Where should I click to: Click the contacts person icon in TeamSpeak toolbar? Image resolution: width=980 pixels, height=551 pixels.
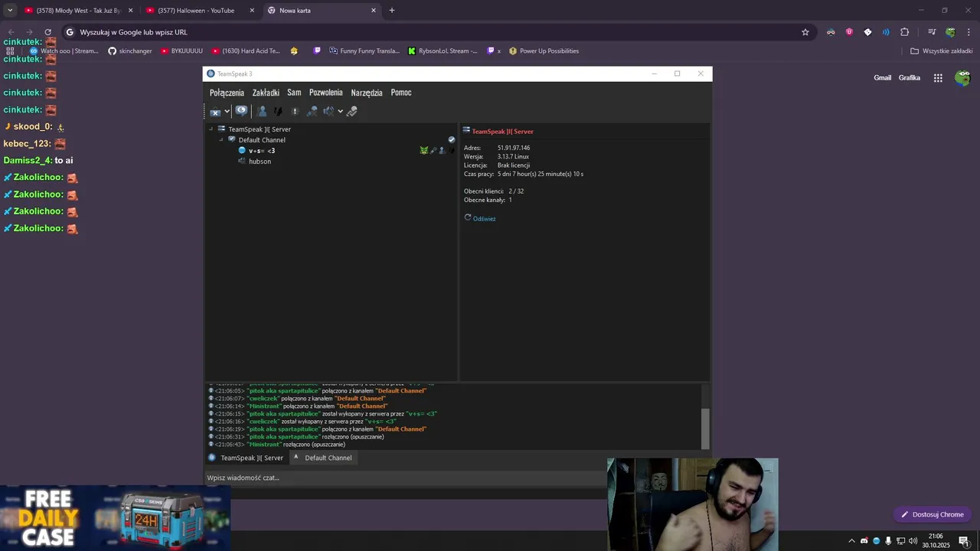tap(262, 111)
